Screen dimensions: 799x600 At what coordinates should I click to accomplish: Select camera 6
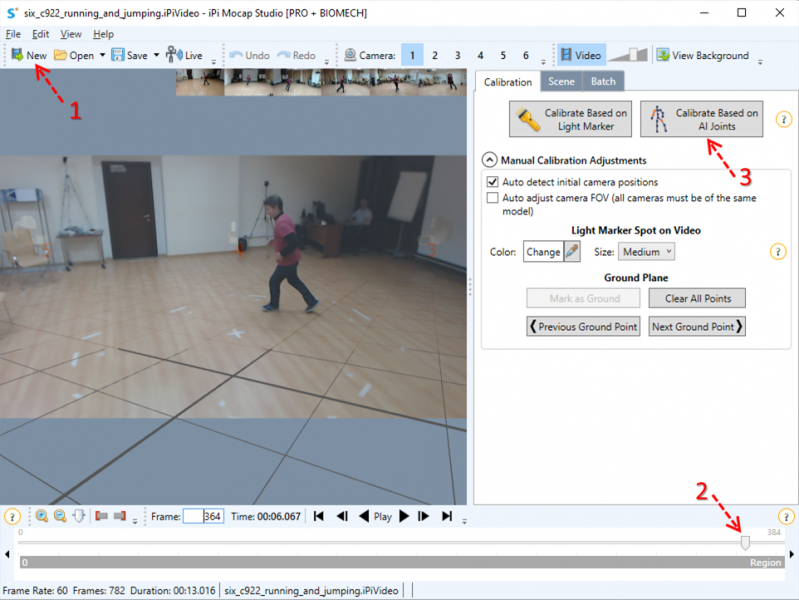[526, 55]
